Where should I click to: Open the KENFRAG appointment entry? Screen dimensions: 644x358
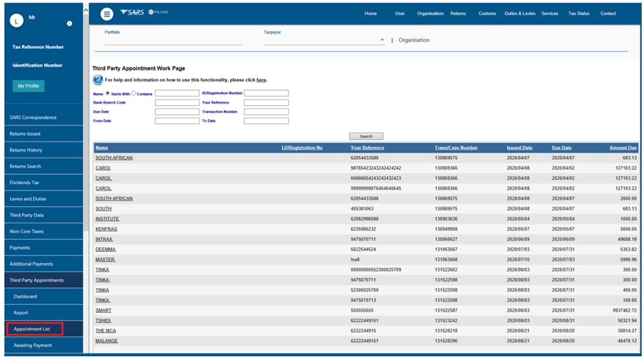click(x=107, y=229)
